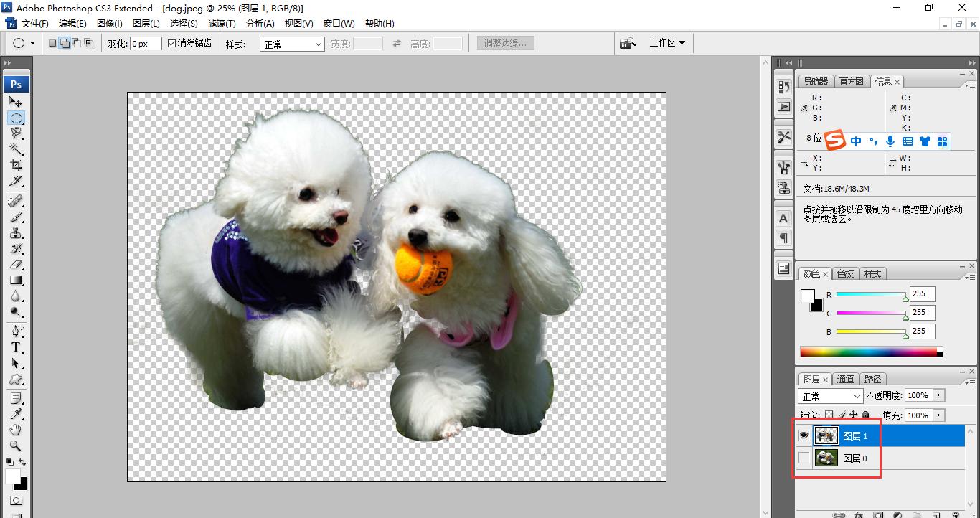Open the 不透明度 value dropdown
This screenshot has height=518, width=980.
pos(937,395)
